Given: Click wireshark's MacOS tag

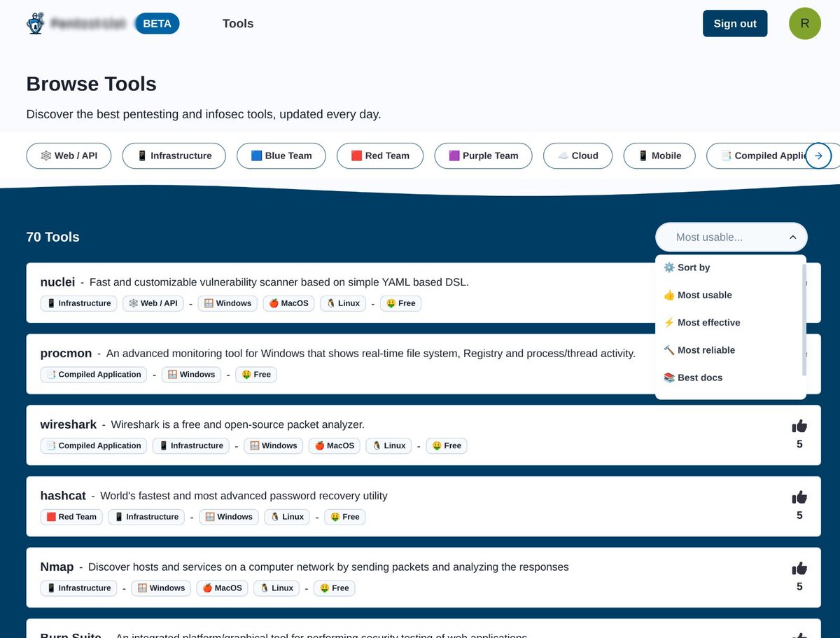Looking at the screenshot, I should coord(335,445).
